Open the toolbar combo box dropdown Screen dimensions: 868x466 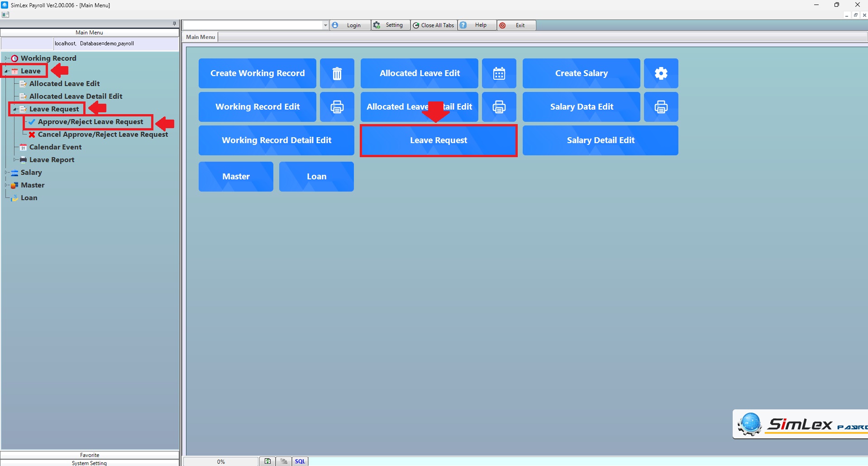pyautogui.click(x=325, y=25)
